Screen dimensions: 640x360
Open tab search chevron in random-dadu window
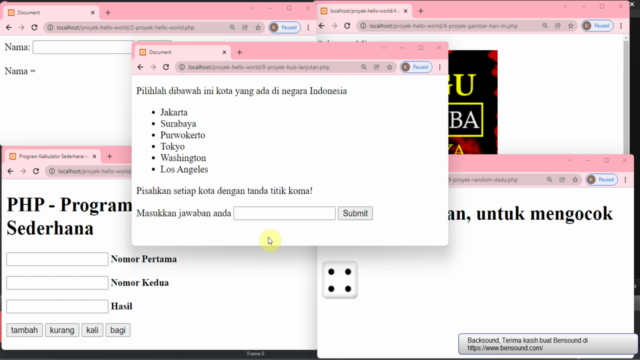click(569, 160)
